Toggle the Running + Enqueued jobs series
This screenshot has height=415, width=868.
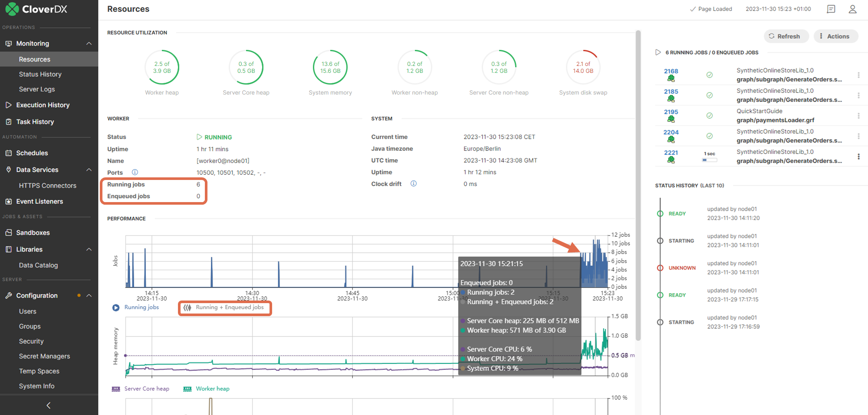224,307
